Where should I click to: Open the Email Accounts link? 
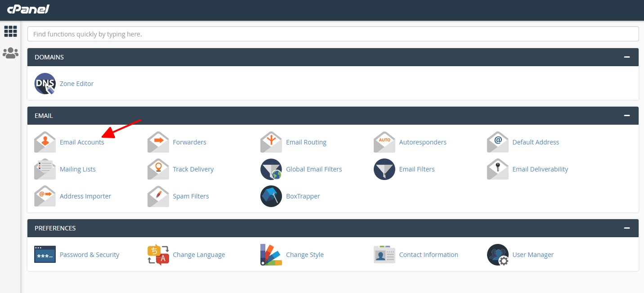(82, 142)
